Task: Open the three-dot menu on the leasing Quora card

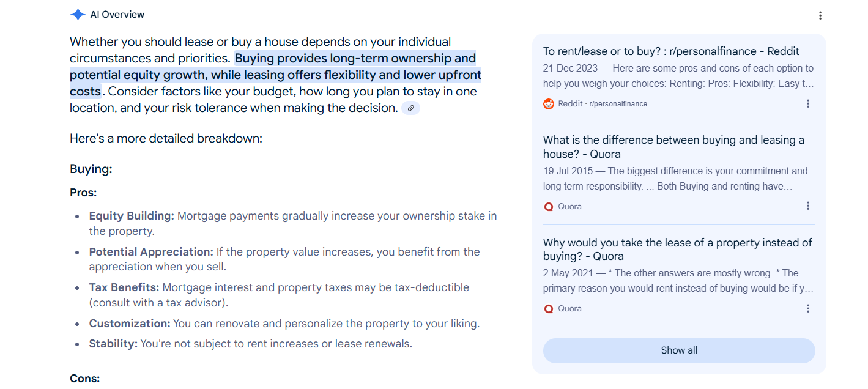Action: click(808, 308)
